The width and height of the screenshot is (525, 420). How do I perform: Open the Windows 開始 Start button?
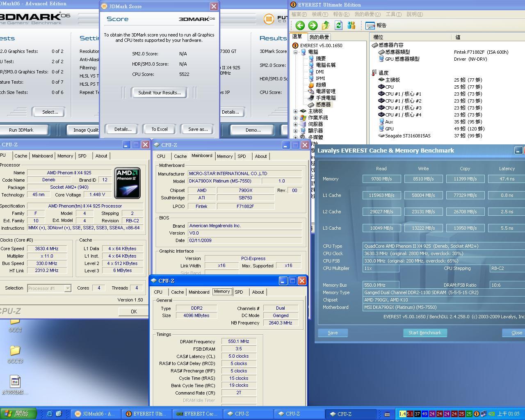[x=18, y=414]
